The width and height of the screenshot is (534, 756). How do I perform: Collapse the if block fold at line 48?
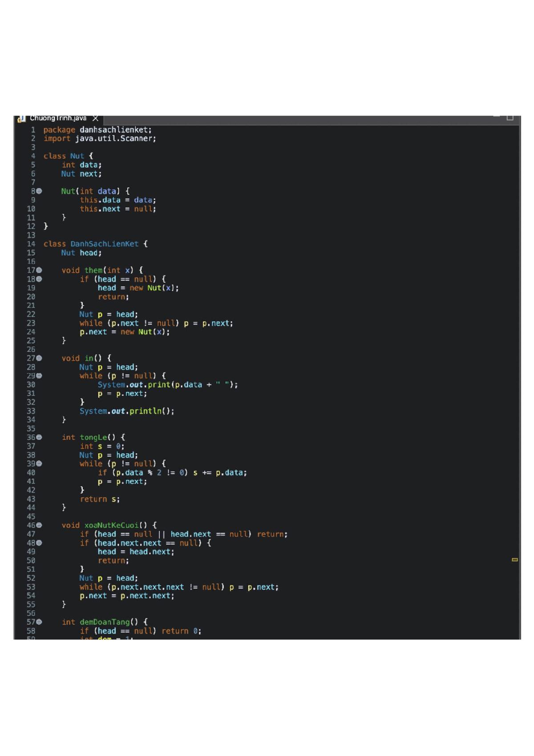pos(39,543)
